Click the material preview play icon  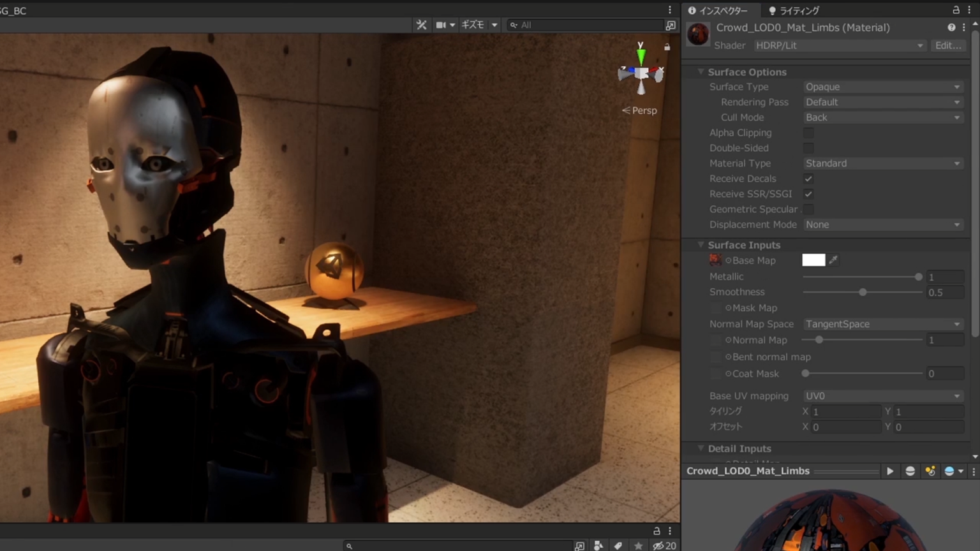(890, 471)
